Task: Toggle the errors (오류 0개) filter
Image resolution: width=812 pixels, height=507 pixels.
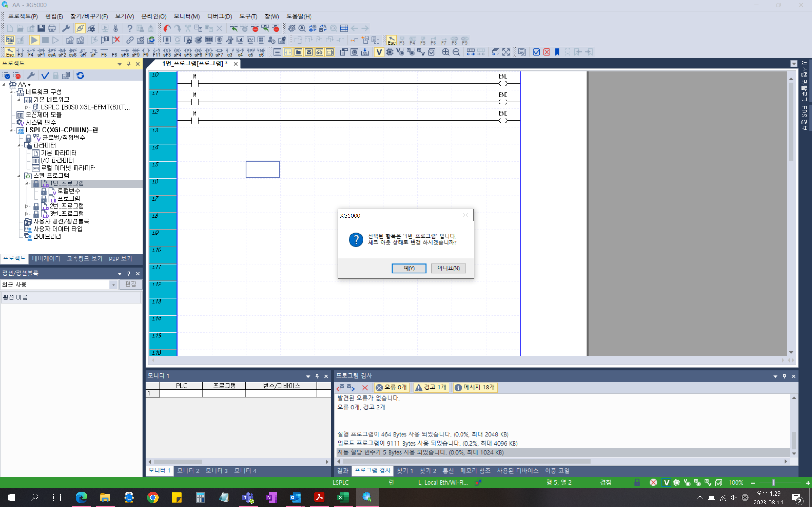Action: pos(391,387)
